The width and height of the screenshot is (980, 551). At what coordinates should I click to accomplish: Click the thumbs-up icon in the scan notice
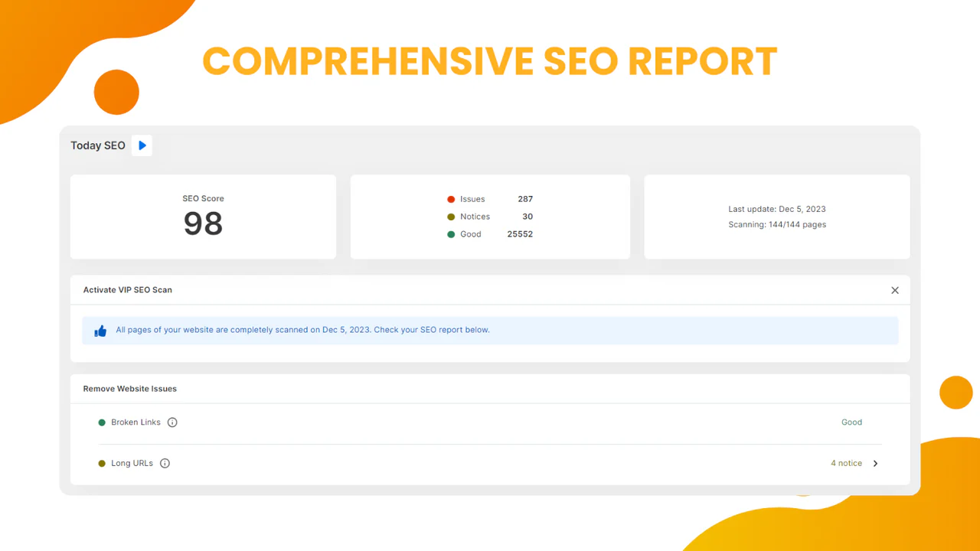coord(100,331)
